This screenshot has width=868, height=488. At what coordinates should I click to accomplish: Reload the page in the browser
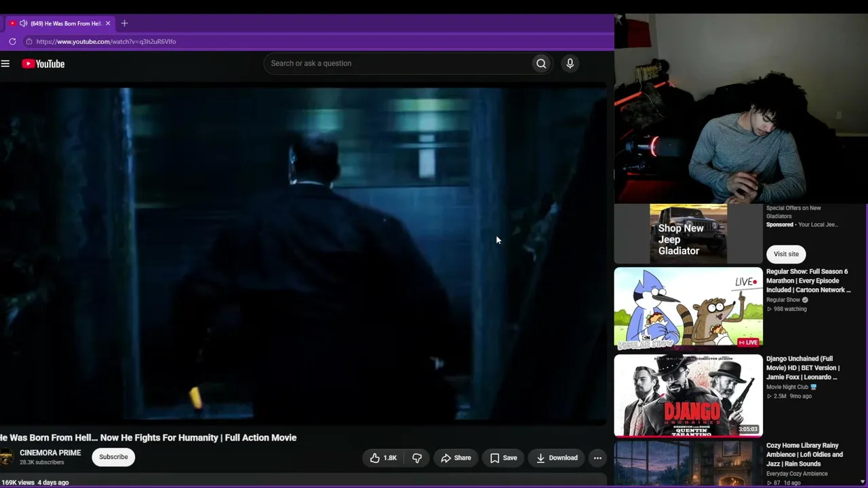(12, 41)
